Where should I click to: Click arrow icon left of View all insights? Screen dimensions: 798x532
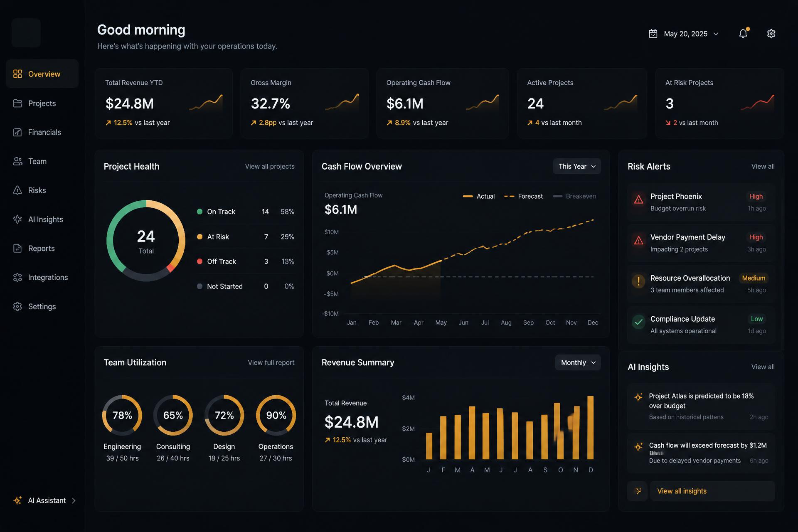[x=638, y=491]
